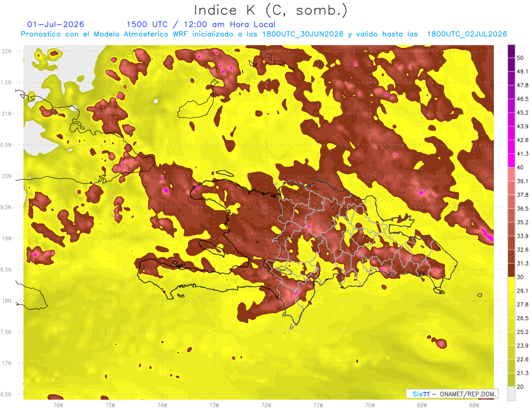Viewport: 532px width, 411px height.
Task: Click the "75W" longitude label
Action: [110, 405]
